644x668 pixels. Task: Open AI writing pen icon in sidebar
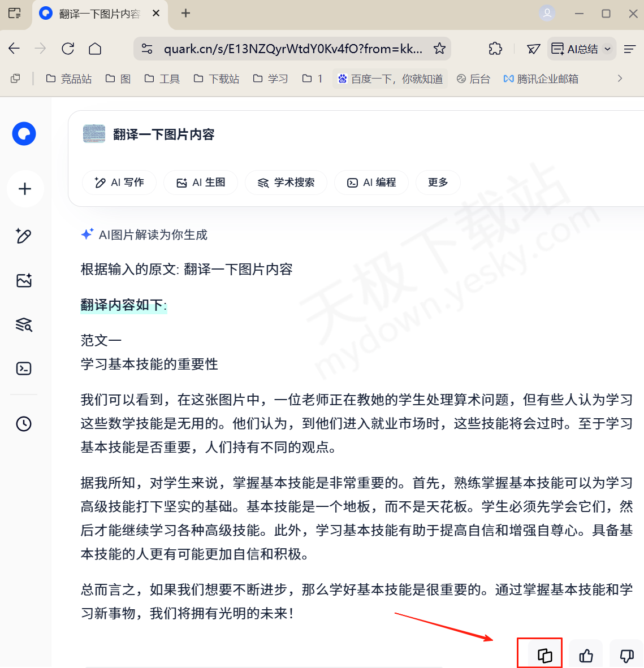pos(24,236)
